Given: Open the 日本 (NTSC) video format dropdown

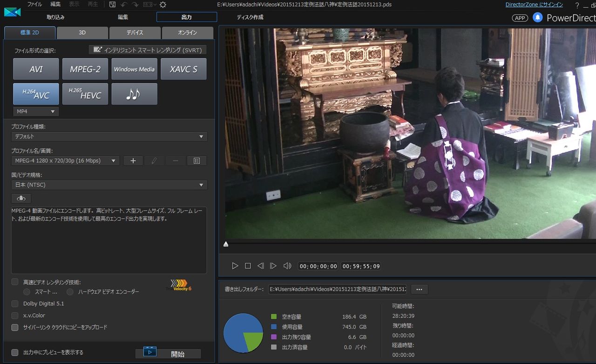Looking at the screenshot, I should click(109, 185).
